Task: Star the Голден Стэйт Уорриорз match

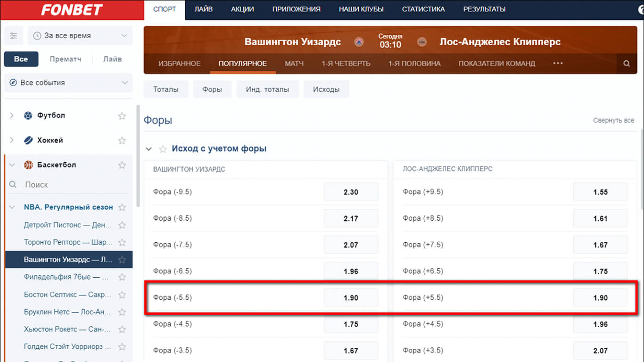Action: [x=122, y=347]
